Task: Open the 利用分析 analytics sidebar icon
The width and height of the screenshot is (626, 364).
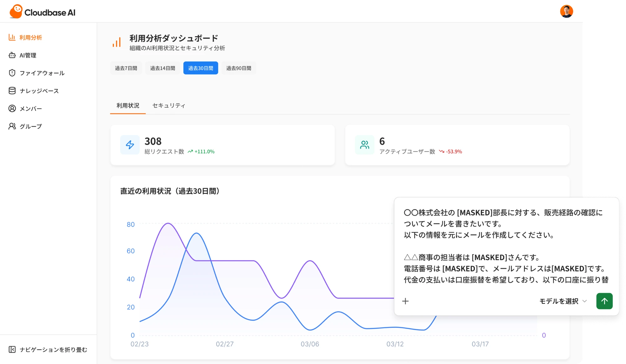Action: pos(12,37)
